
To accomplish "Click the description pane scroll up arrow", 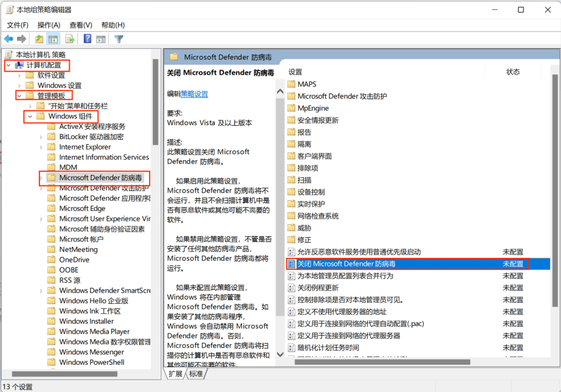I will click(x=280, y=91).
